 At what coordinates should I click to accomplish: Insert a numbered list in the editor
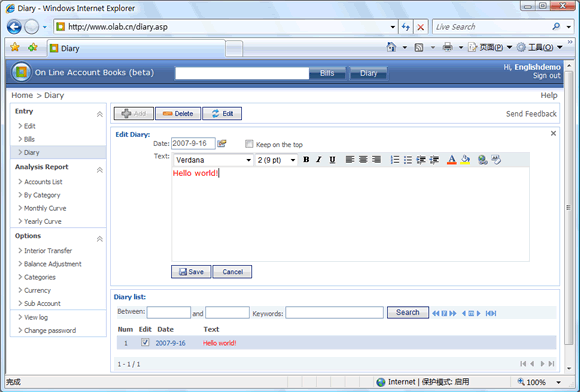click(x=395, y=160)
